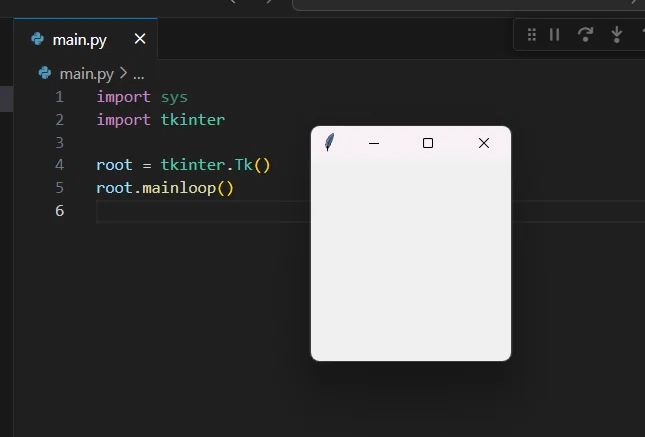Click 'import' keyword on line 2
645x437 pixels.
pos(123,120)
